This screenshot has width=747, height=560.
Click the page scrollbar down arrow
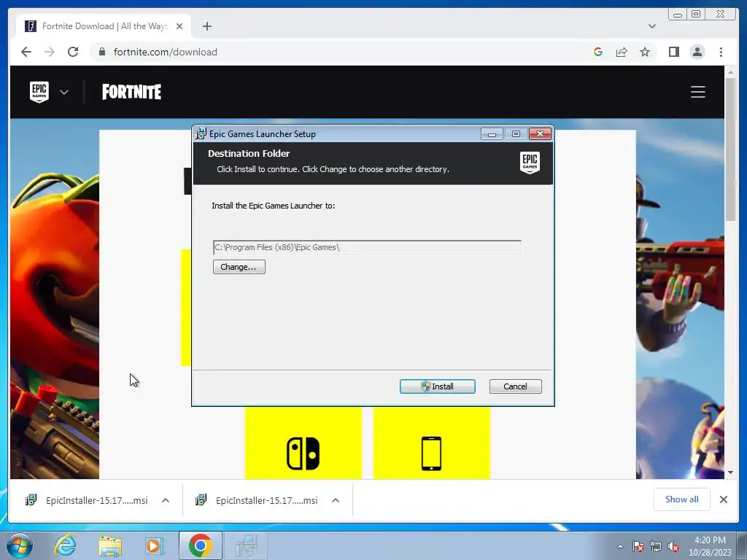pyautogui.click(x=730, y=472)
